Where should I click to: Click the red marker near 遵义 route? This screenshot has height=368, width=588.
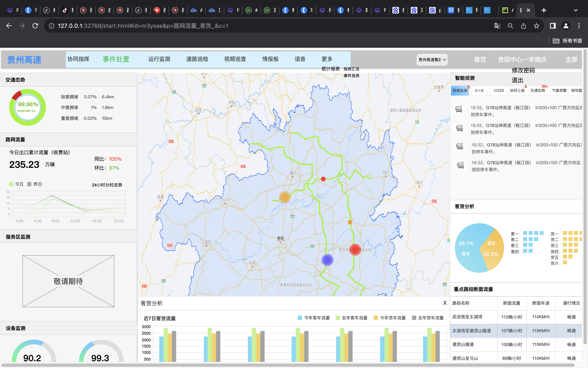[323, 179]
